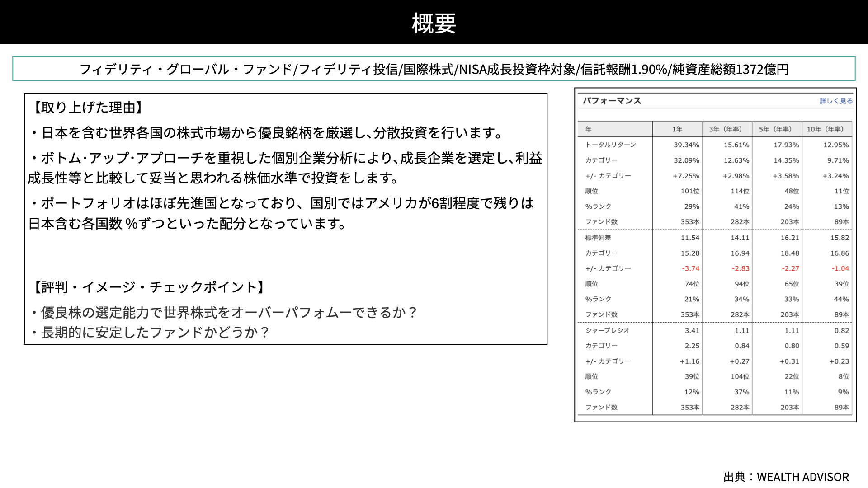Screen dimensions: 868x488
Task: Click the シャープレシオ row label
Action: (607, 330)
